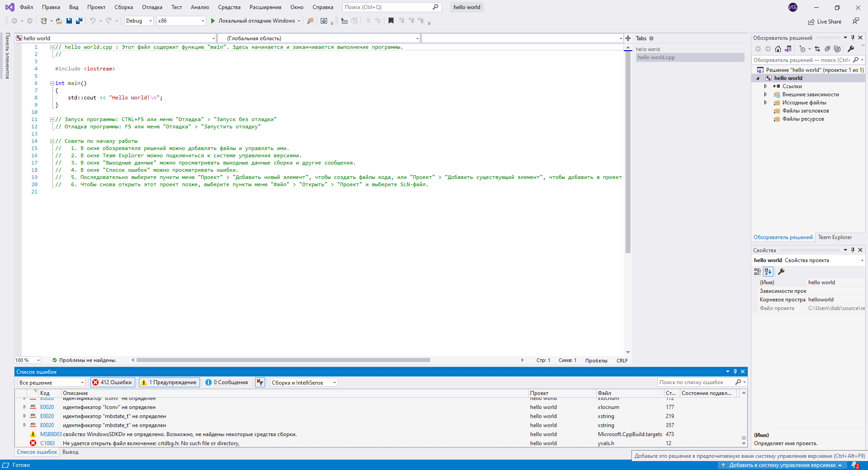Screen dimensions: 868x470
Task: Open the x86 platform dropdown
Action: (x=181, y=21)
